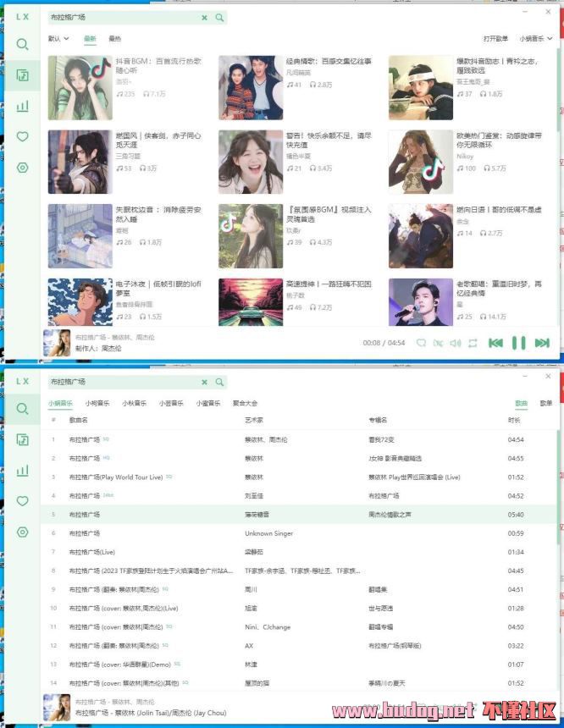The height and width of the screenshot is (728, 564).
Task: Switch to the 聚合大会 source tab
Action: point(245,404)
